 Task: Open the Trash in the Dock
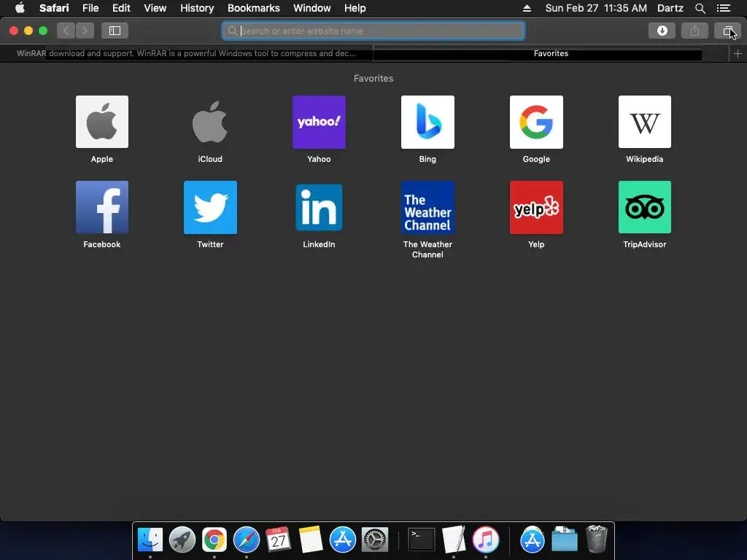(x=597, y=539)
